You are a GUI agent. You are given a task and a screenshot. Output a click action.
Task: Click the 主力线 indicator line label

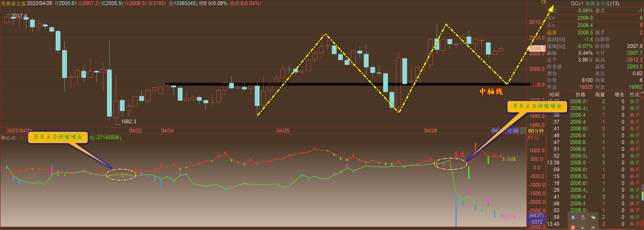point(509,159)
